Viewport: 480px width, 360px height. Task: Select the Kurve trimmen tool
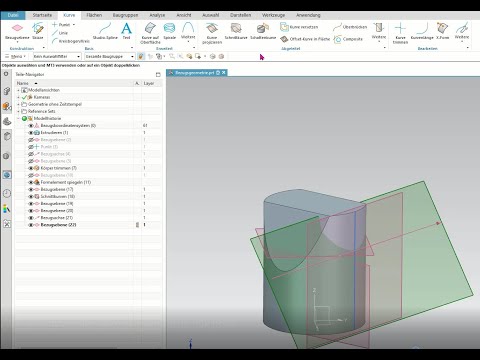(x=400, y=33)
